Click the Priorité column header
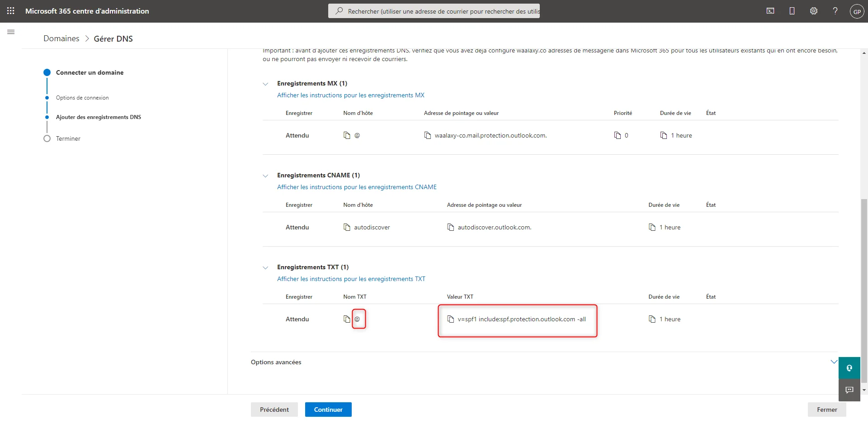The height and width of the screenshot is (424, 868). click(623, 113)
